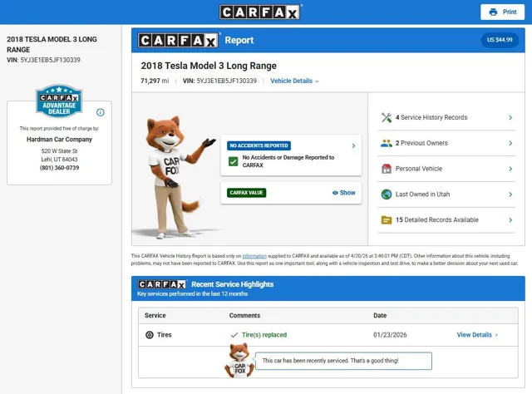Open Personal Vehicle entry
This screenshot has width=532, height=394.
pos(446,169)
